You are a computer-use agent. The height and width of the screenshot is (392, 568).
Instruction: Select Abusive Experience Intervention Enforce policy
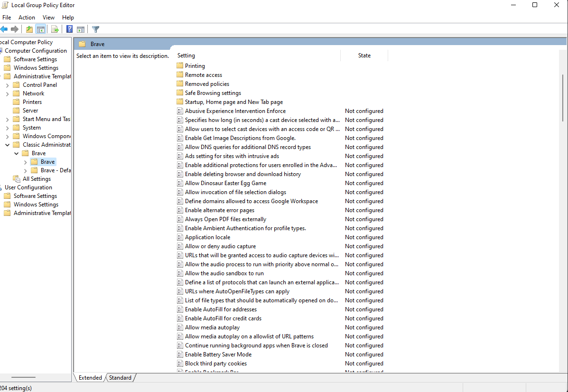(x=235, y=111)
